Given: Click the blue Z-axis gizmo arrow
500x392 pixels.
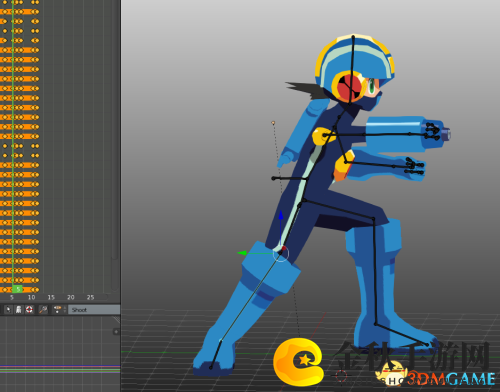Looking at the screenshot, I should click(281, 215).
